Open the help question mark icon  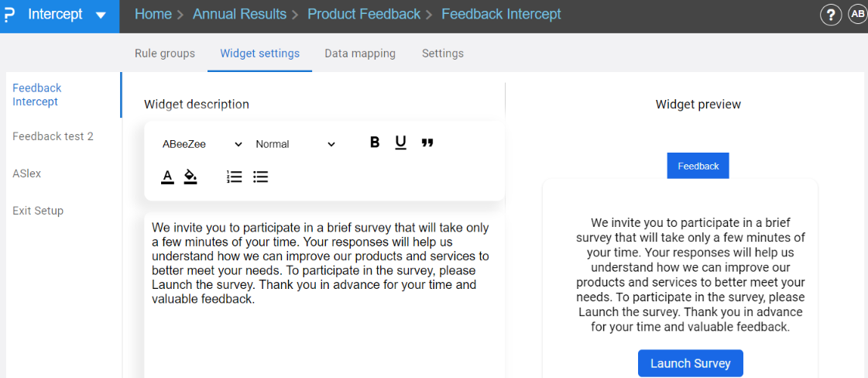[830, 15]
